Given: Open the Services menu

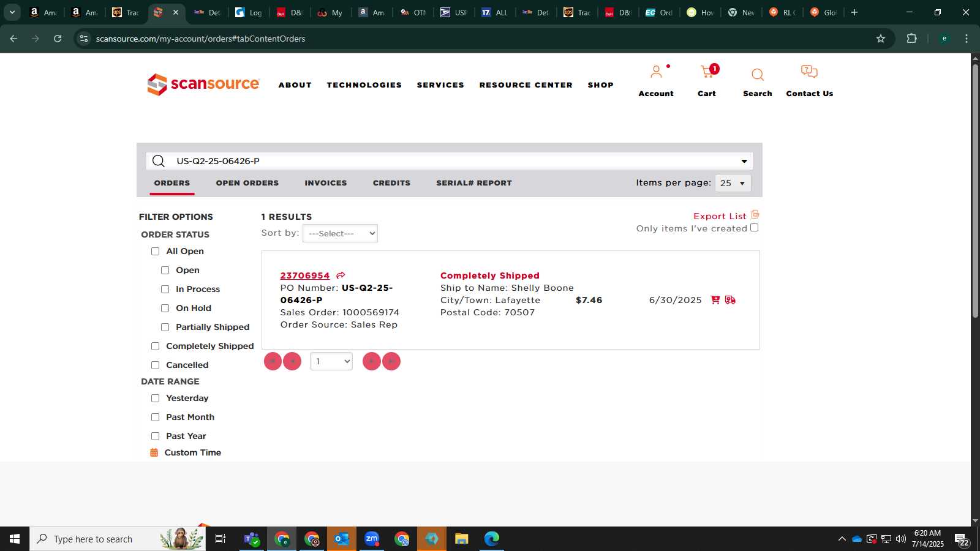Looking at the screenshot, I should tap(440, 85).
